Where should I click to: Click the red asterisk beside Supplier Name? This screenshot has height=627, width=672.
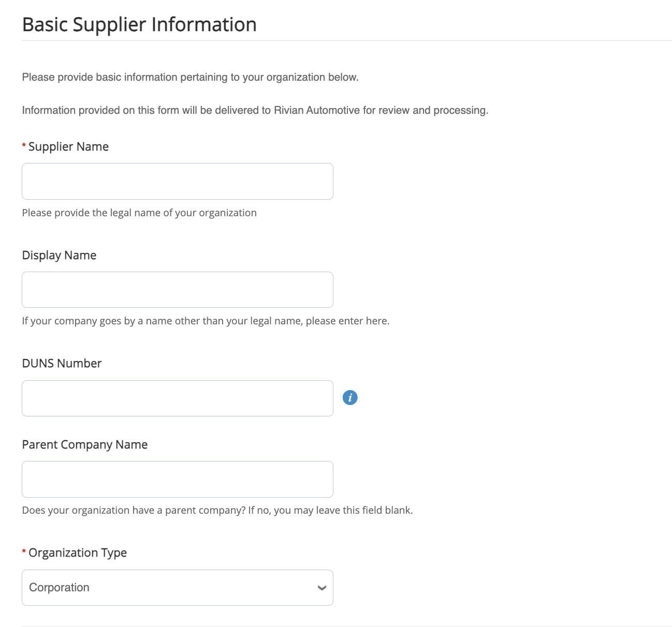[24, 146]
